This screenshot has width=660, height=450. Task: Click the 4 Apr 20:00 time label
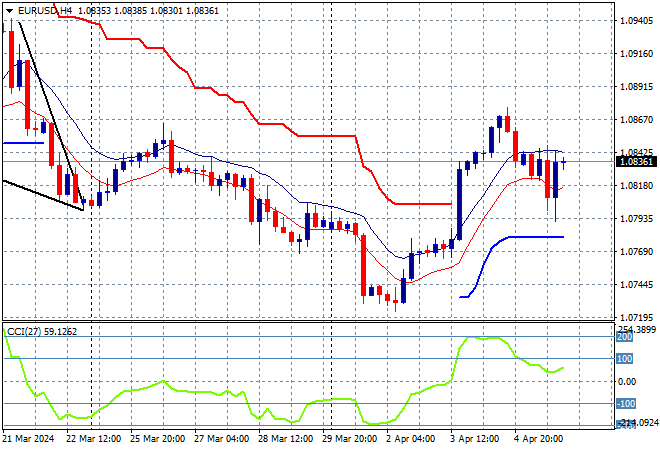pos(539,439)
